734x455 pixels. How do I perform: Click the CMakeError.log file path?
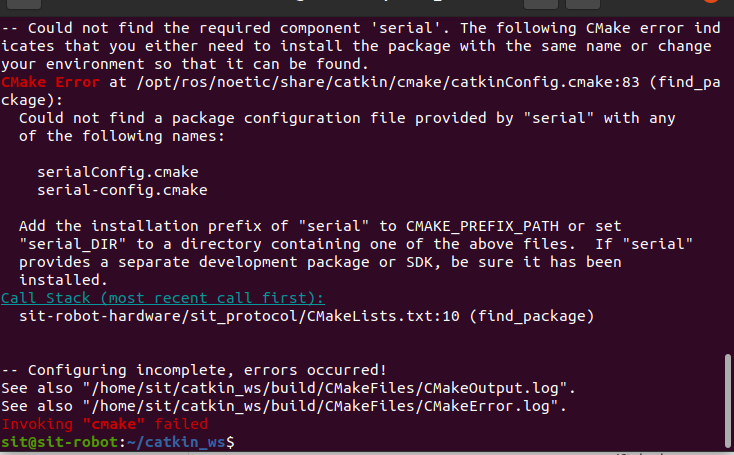pos(314,405)
